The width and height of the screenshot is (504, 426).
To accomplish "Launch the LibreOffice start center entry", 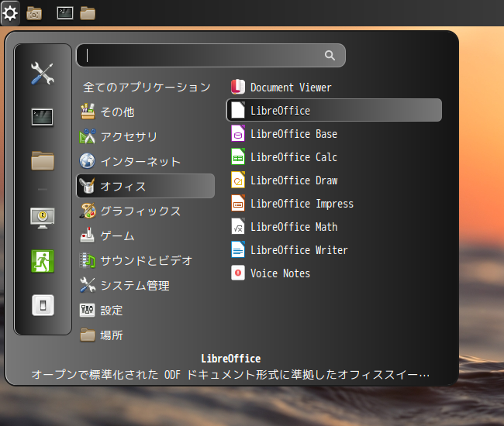I will (x=334, y=110).
